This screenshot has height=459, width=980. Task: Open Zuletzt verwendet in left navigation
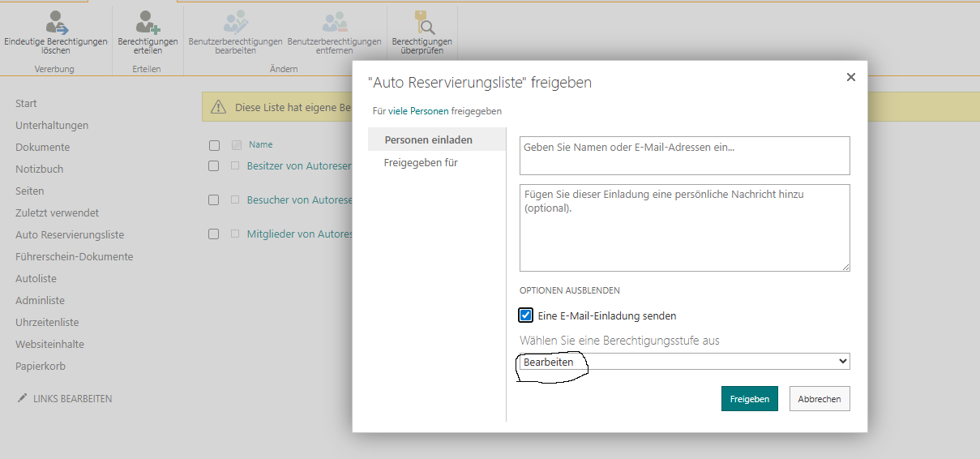tap(57, 212)
